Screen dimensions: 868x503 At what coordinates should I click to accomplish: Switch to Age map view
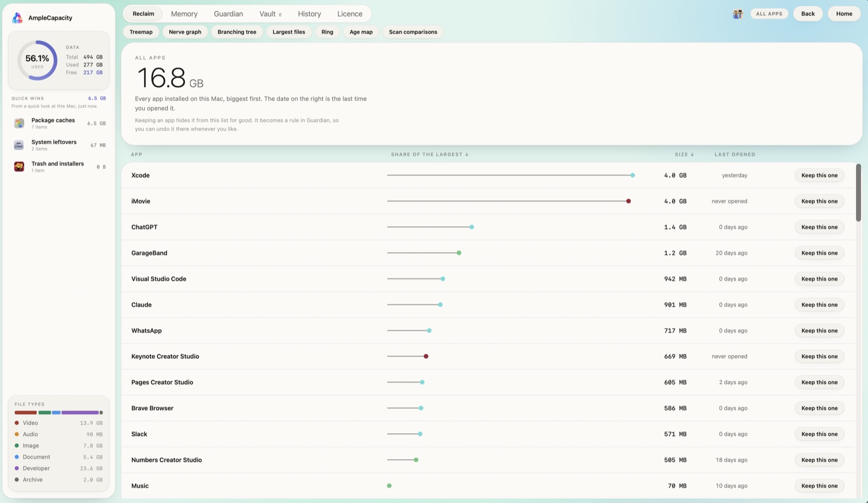(x=361, y=32)
